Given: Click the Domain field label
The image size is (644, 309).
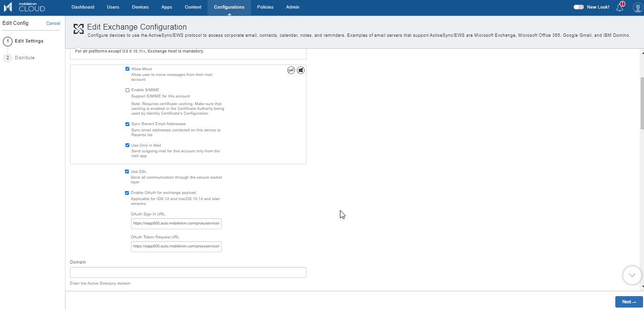Looking at the screenshot, I should point(78,262).
